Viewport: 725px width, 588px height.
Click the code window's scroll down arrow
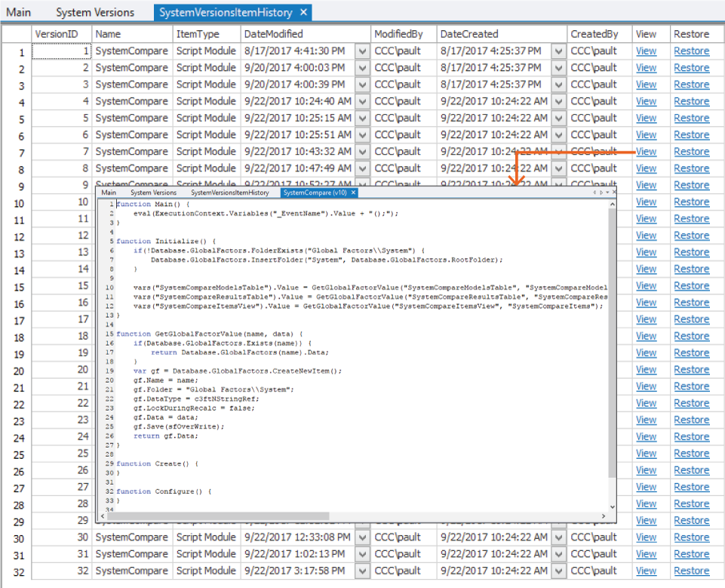(x=612, y=507)
